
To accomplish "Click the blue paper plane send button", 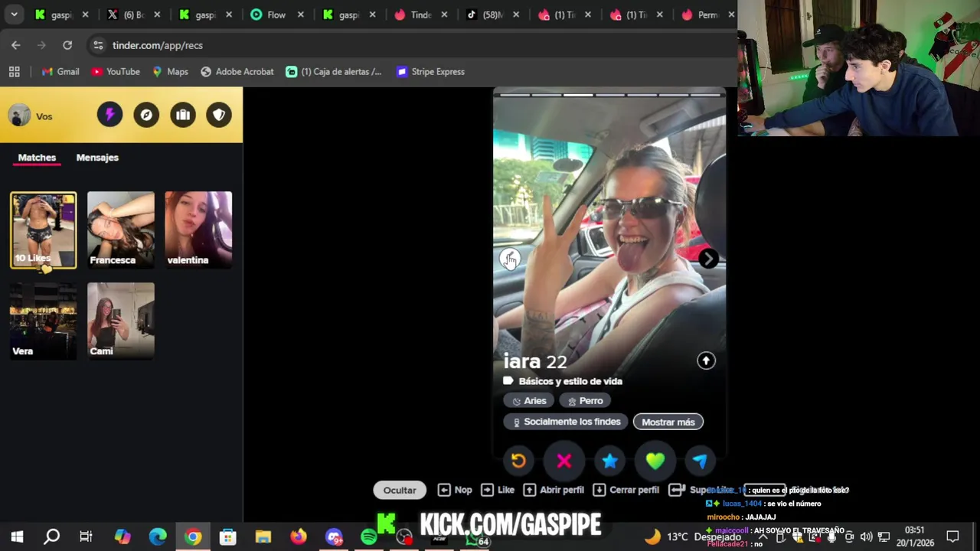I will (700, 461).
